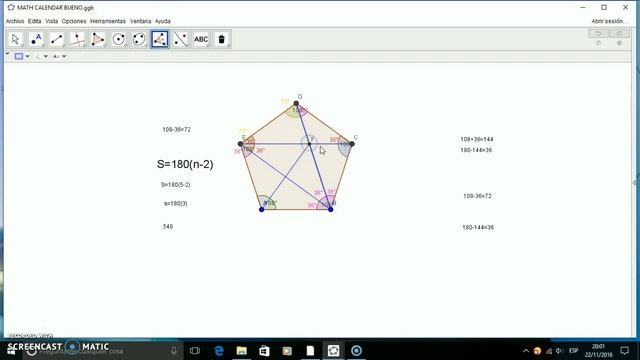The width and height of the screenshot is (640, 360).
Task: Open the help icon below Undo
Action: coord(598,43)
